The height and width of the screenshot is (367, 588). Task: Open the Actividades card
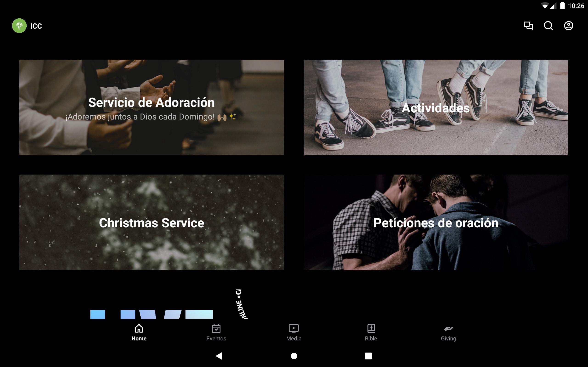(x=436, y=107)
